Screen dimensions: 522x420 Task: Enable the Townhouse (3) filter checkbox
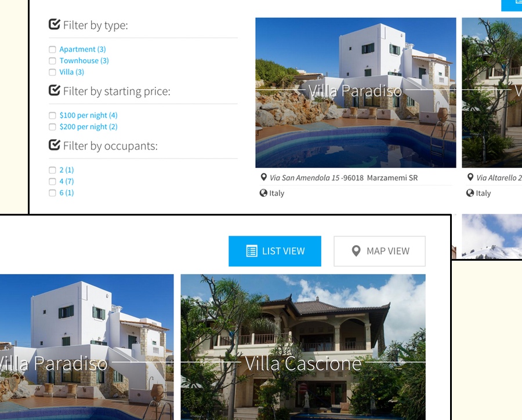click(52, 61)
